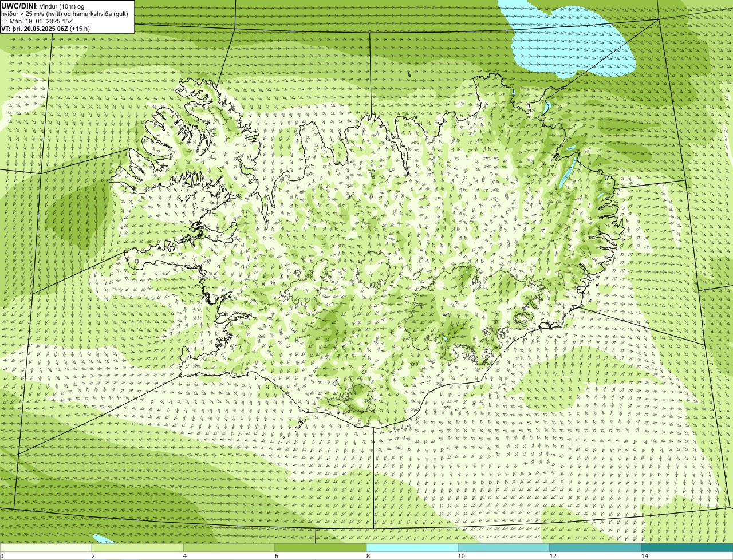
Task: Select the 12–14 m/s teal colorbar segment
Action: [596, 547]
